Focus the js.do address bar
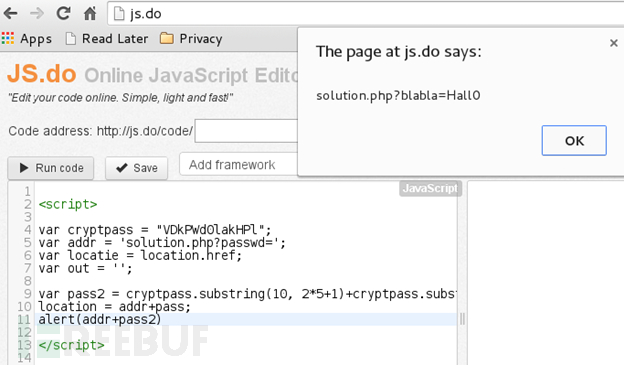Image resolution: width=624 pixels, height=365 pixels. click(x=366, y=14)
